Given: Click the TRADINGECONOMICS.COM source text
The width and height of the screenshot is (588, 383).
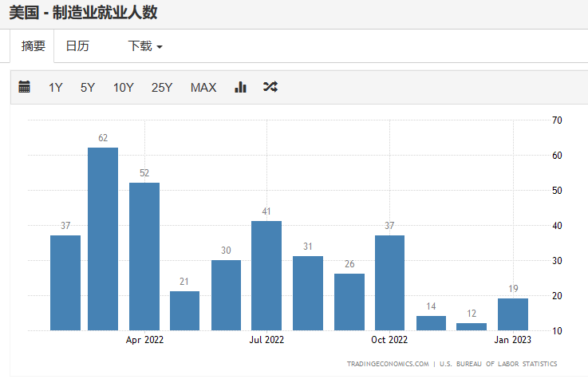Looking at the screenshot, I should 388,364.
